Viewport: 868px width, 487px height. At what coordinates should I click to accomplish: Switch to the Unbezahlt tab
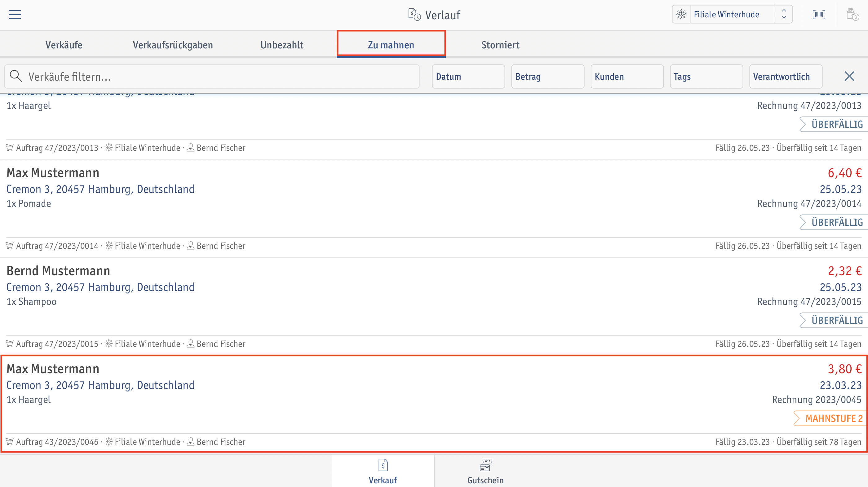click(282, 45)
